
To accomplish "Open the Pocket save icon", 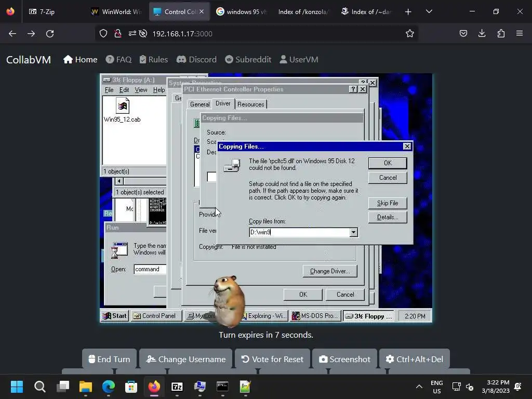I will pyautogui.click(x=463, y=34).
